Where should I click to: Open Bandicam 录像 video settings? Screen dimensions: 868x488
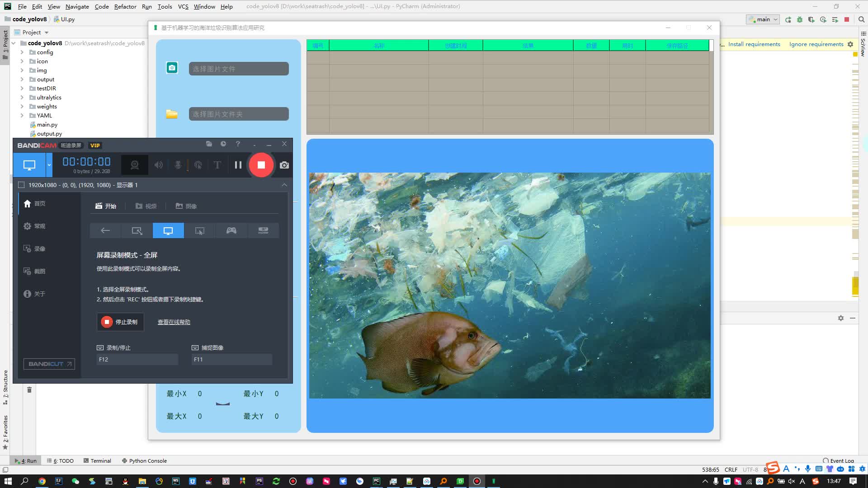tap(35, 249)
